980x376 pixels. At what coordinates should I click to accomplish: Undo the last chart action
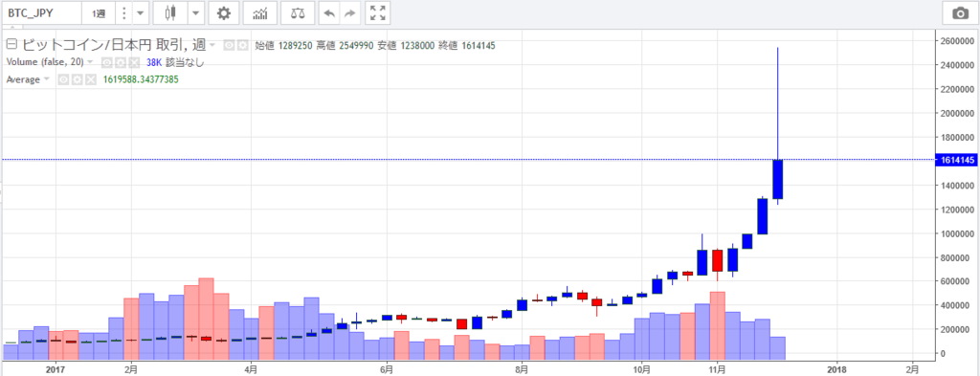[x=329, y=12]
